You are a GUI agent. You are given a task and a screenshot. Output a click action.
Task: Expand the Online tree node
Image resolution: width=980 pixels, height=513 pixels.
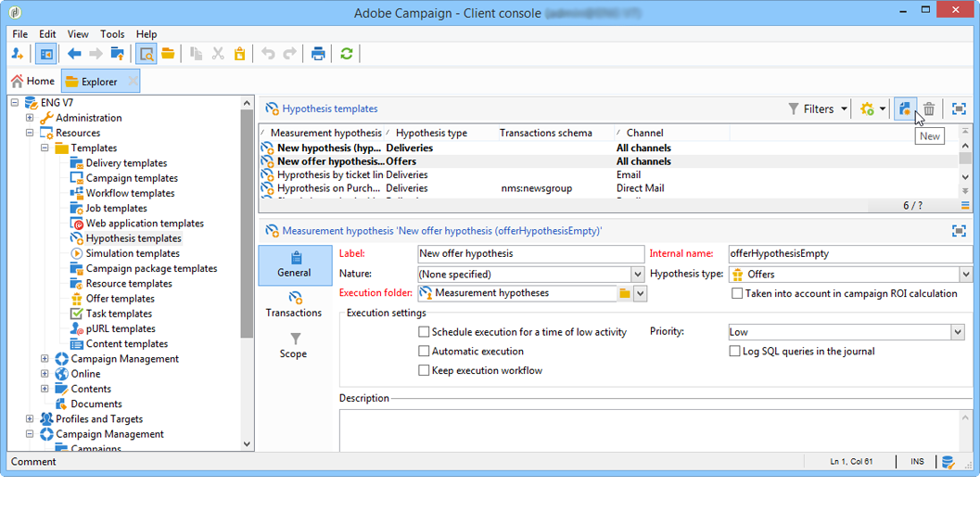point(45,374)
